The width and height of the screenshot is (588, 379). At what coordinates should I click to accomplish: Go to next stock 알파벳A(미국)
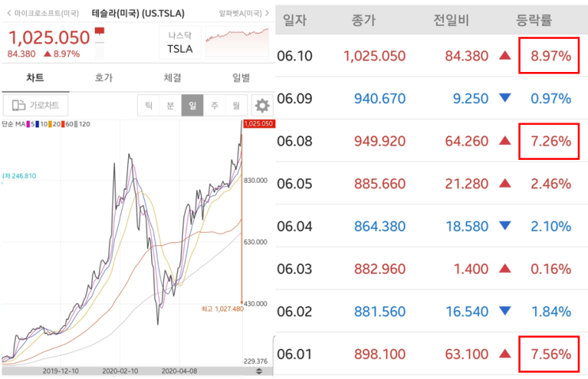click(x=244, y=13)
